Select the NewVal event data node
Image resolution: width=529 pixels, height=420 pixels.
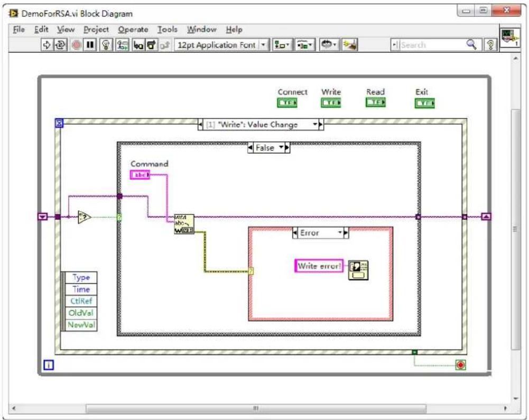(x=81, y=325)
